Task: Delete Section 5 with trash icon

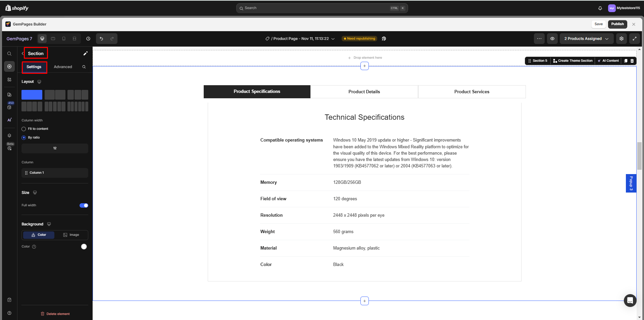Action: 632,61
